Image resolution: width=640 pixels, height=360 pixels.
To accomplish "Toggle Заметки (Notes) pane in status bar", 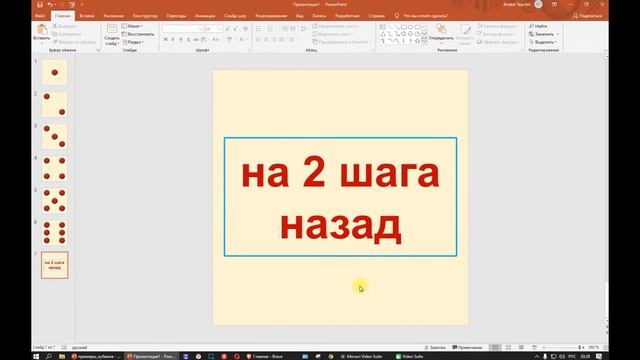I will pos(435,347).
